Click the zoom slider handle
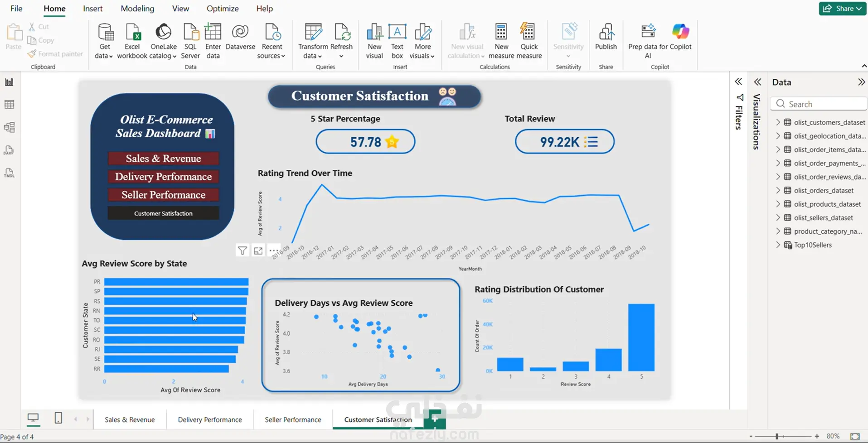868x443 pixels. 777,436
